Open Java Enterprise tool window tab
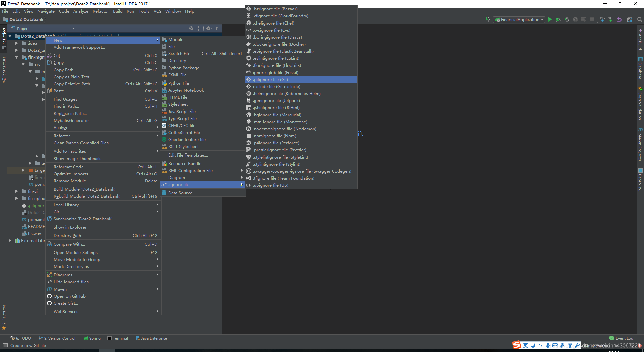Screen dimensions: 644x352 tap(151, 338)
